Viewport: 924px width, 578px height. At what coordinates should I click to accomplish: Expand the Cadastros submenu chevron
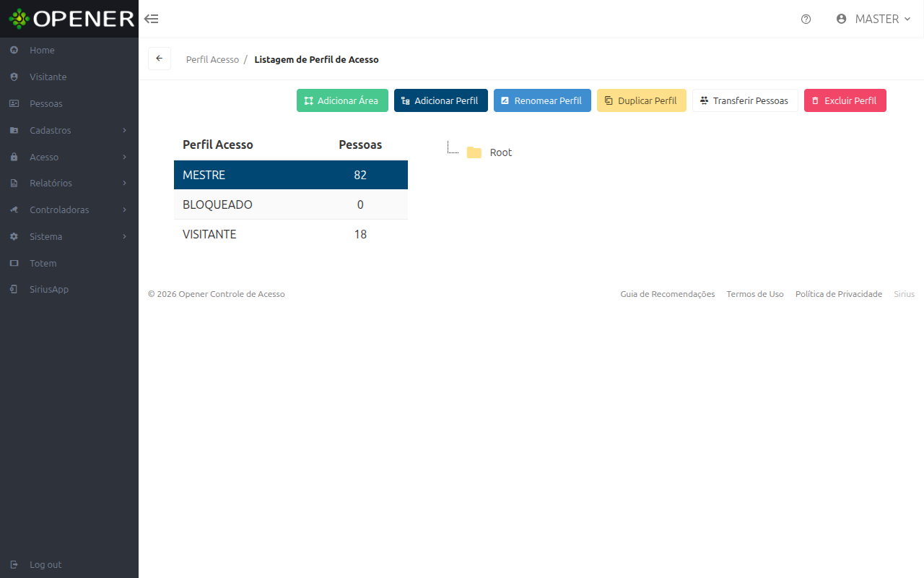click(125, 131)
